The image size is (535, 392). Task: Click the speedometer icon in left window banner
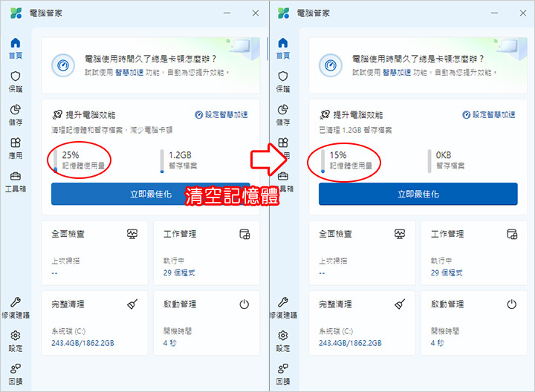pyautogui.click(x=63, y=65)
